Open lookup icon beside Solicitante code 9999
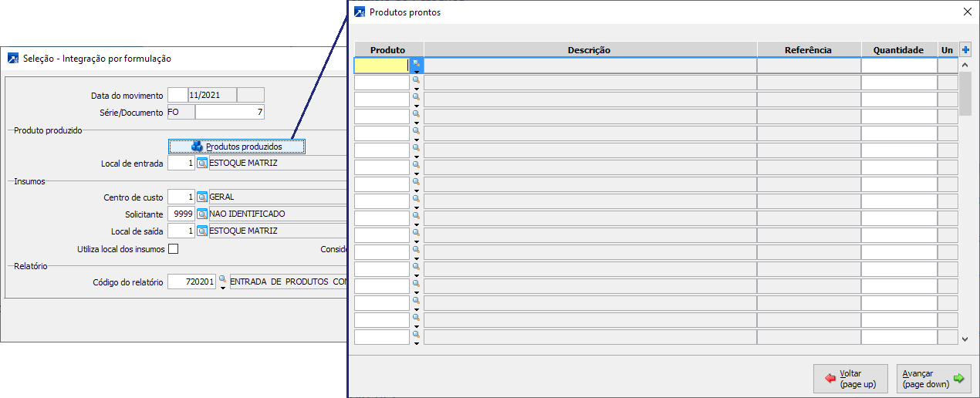Viewport: 980px width, 398px height. click(x=202, y=214)
